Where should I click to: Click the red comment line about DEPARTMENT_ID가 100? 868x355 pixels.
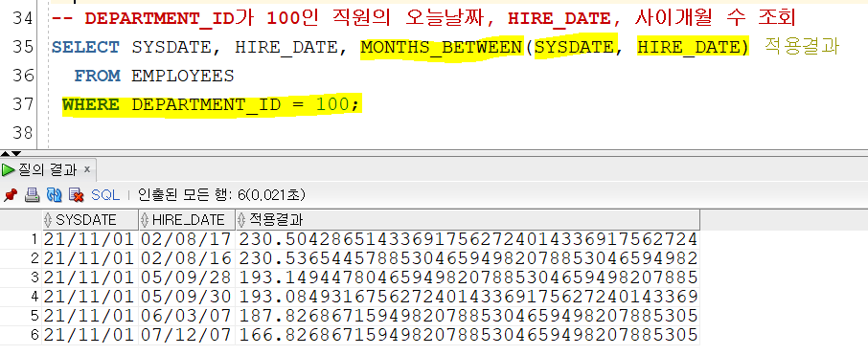423,19
